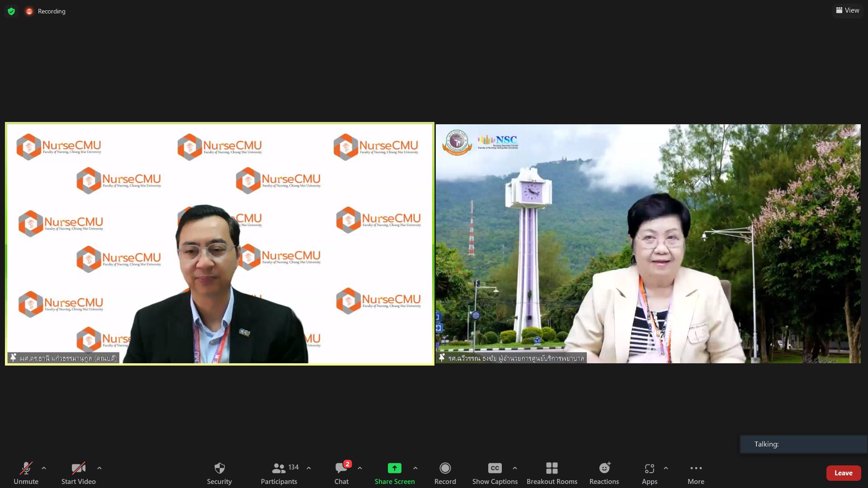Image resolution: width=868 pixels, height=488 pixels.
Task: Select the right speaker video with clock tower
Action: coord(648,244)
